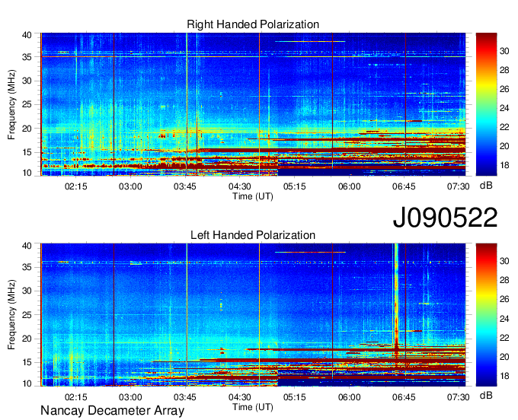Click the 'dB' unit label of Left Handed color bar
This screenshot has height=420, width=518.
coord(486,396)
